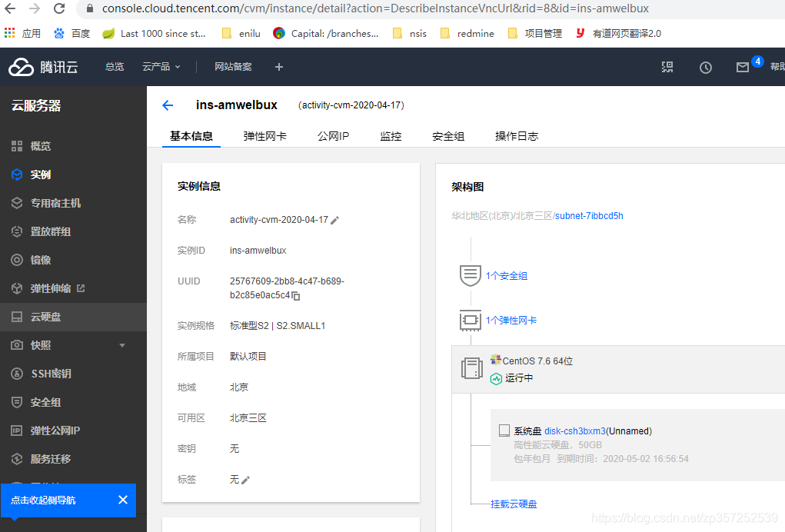Open the mail messages icon
This screenshot has width=785, height=532.
coord(743,68)
